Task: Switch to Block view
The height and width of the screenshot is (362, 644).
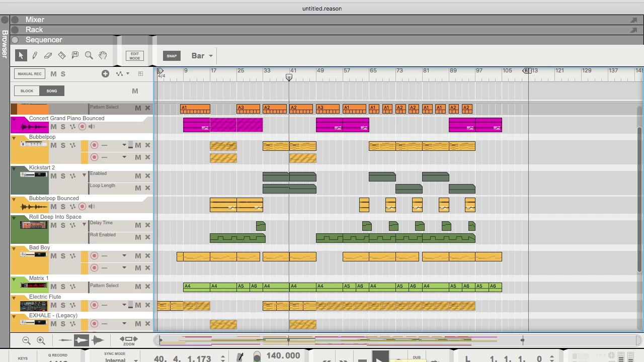Action: point(27,91)
